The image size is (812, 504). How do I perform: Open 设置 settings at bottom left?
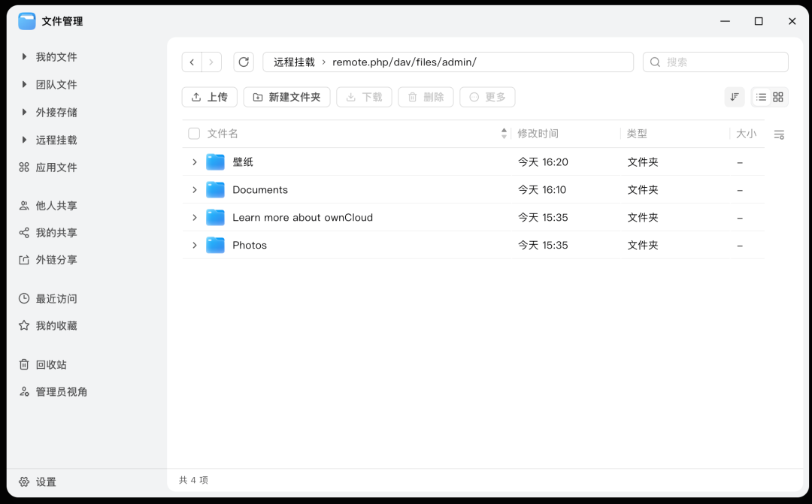(38, 481)
